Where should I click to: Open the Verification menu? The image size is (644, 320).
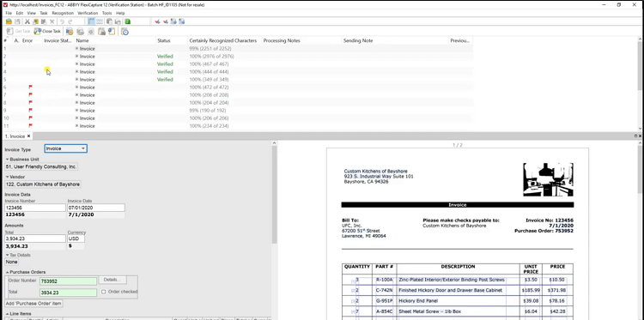pos(88,13)
